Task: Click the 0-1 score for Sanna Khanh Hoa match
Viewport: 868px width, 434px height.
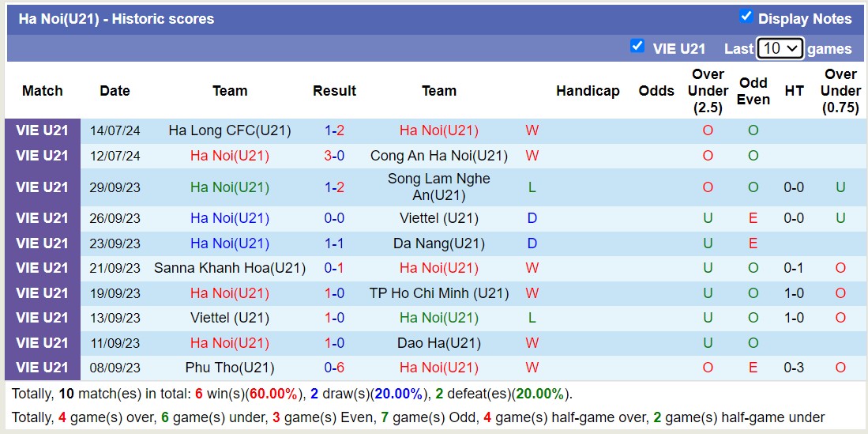Action: pos(334,268)
